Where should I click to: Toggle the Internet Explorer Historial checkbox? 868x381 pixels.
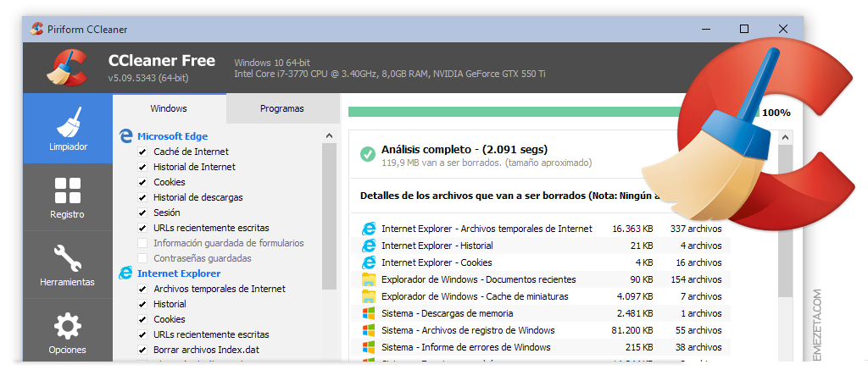142,304
